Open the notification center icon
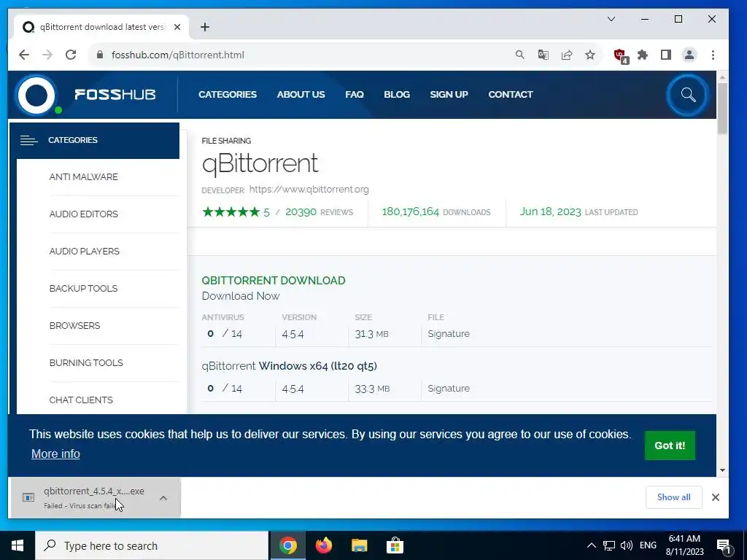Viewport: 747px width, 560px height. coord(724,545)
